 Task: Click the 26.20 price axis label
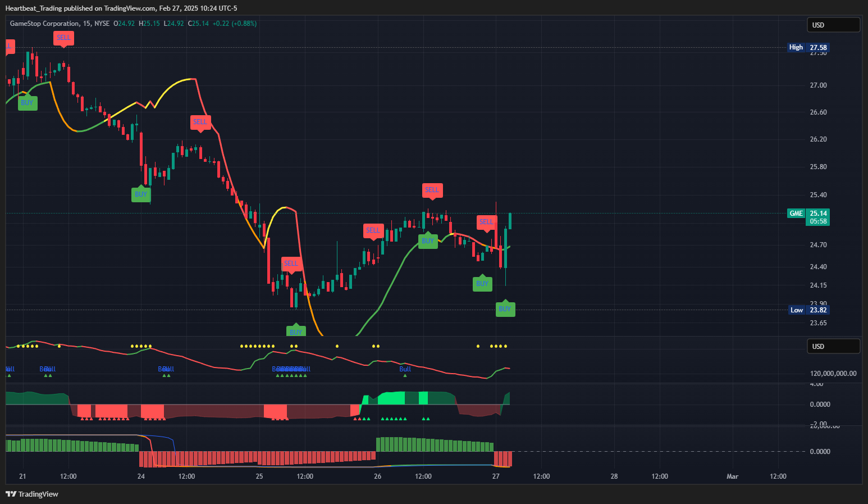pos(818,139)
